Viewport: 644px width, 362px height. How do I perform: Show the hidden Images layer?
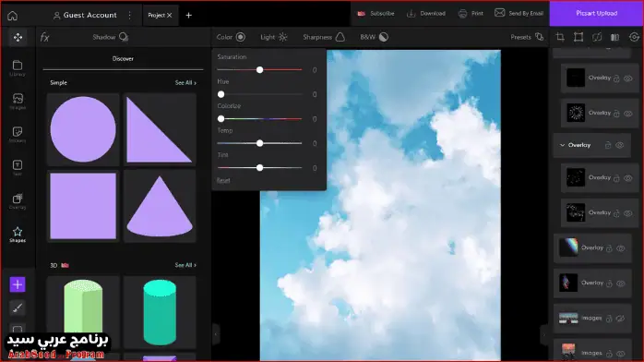coord(621,319)
